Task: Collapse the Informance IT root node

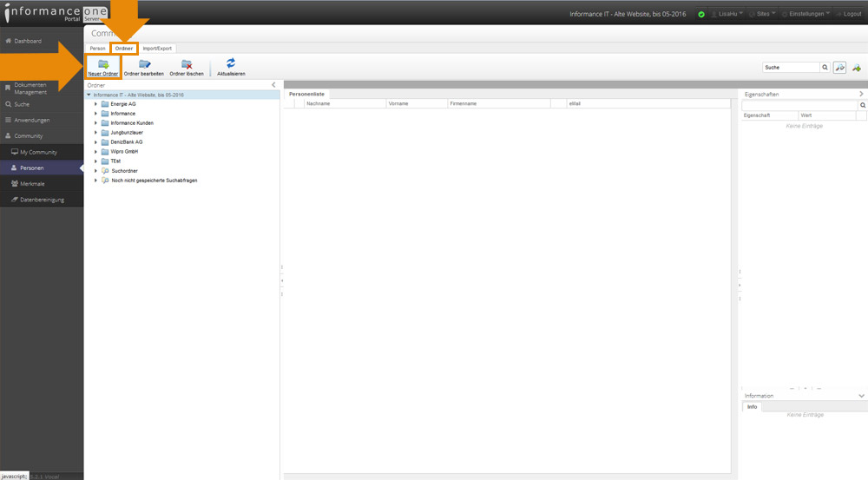Action: pos(89,95)
